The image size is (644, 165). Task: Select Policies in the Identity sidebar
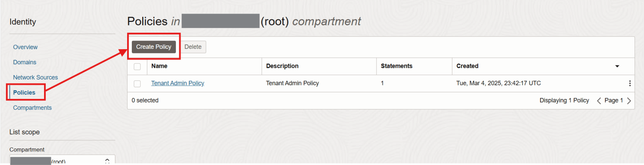24,93
